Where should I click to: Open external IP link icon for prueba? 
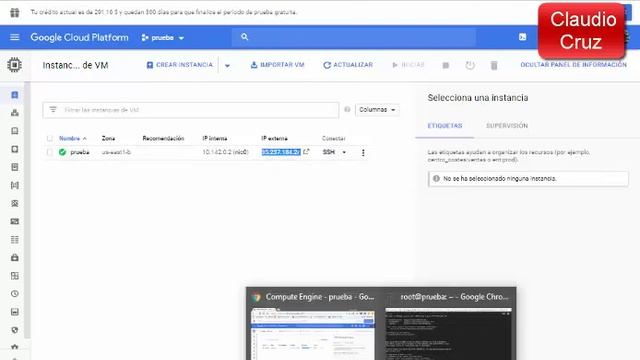[307, 152]
